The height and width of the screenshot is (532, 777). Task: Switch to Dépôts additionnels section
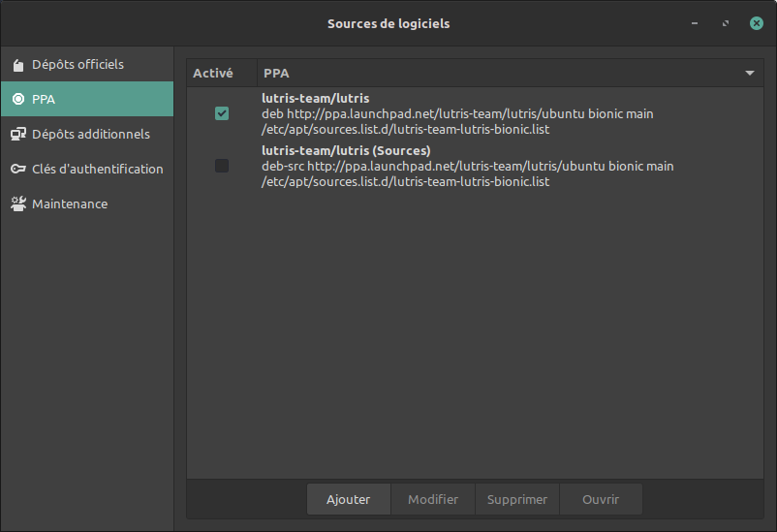pos(90,134)
